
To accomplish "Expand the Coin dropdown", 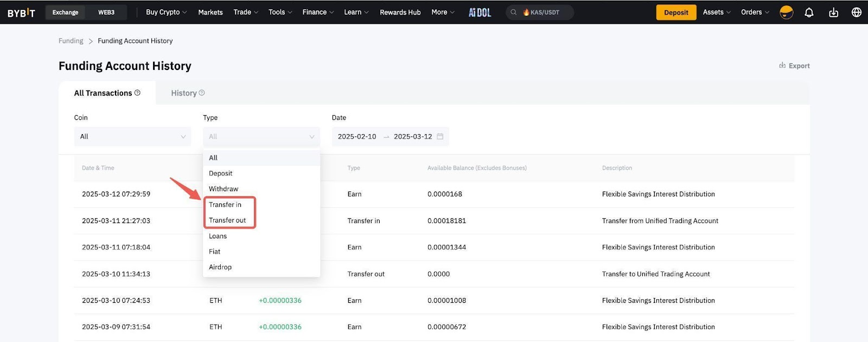I will pos(132,137).
